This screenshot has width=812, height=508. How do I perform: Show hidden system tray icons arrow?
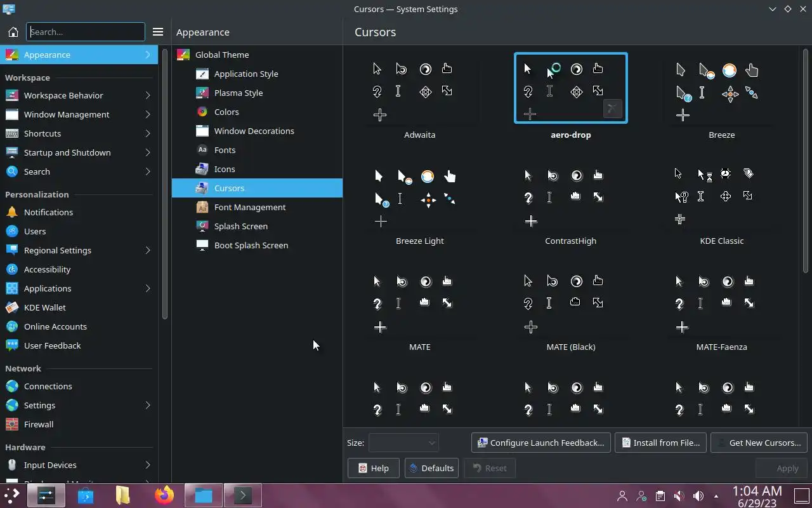click(716, 496)
